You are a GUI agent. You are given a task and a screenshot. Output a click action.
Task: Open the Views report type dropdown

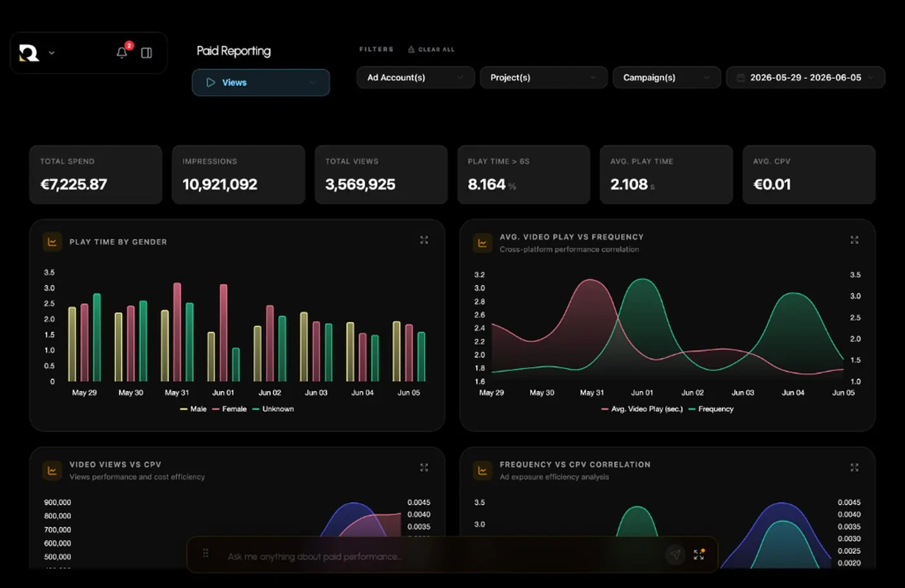tap(261, 83)
